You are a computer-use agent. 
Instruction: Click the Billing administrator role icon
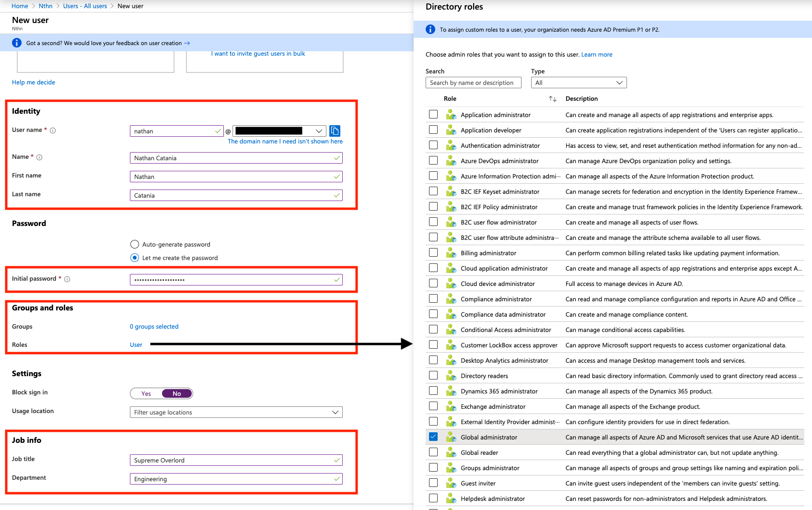point(451,253)
